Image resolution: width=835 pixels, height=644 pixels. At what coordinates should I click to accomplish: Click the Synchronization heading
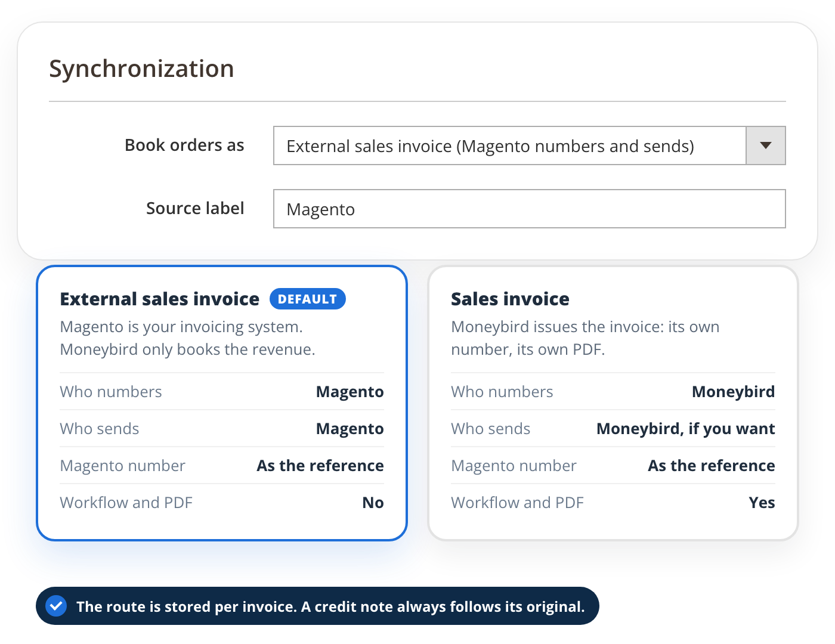tap(141, 69)
